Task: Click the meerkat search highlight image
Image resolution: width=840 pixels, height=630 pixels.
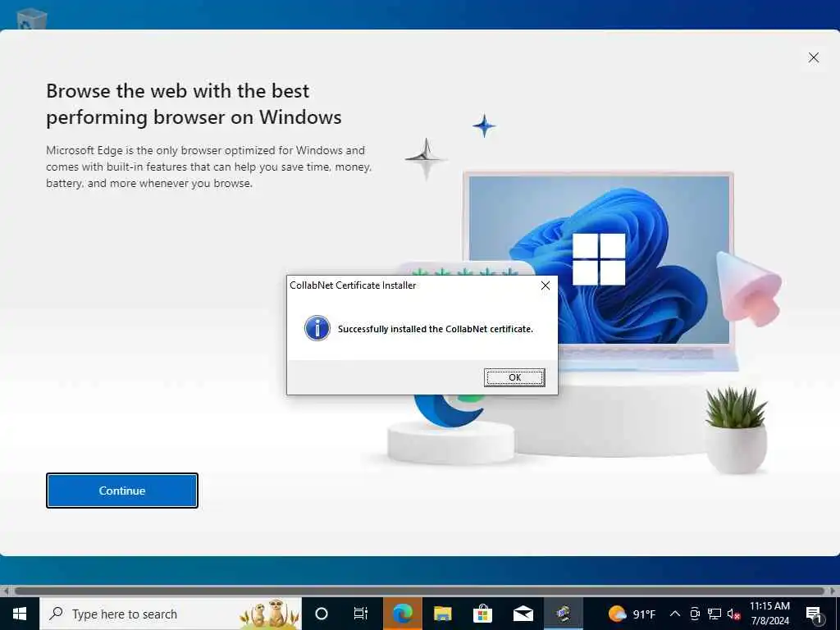Action: pyautogui.click(x=269, y=614)
